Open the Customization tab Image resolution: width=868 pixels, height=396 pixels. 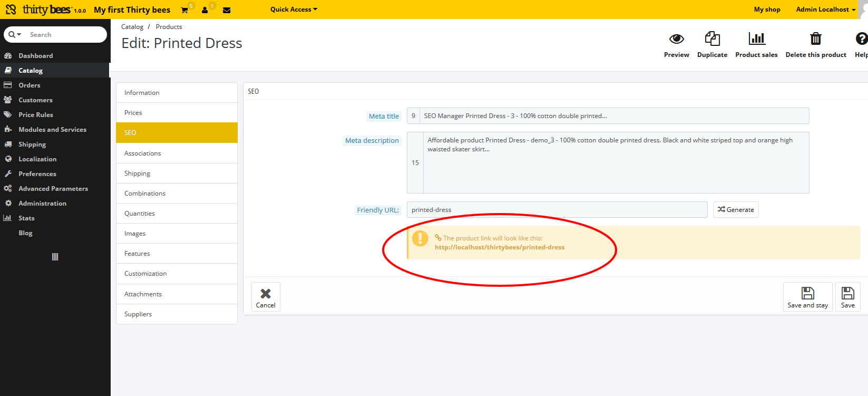177,274
